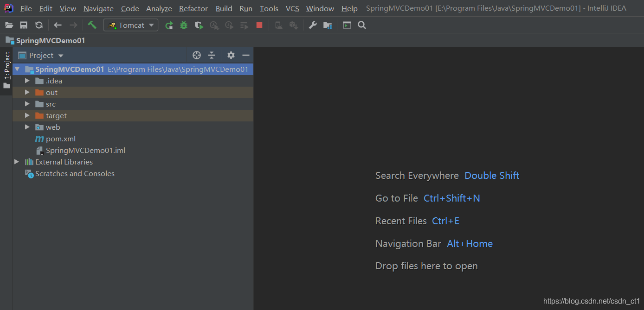Open Project Structure folder icon
Image resolution: width=644 pixels, height=310 pixels.
tap(328, 25)
